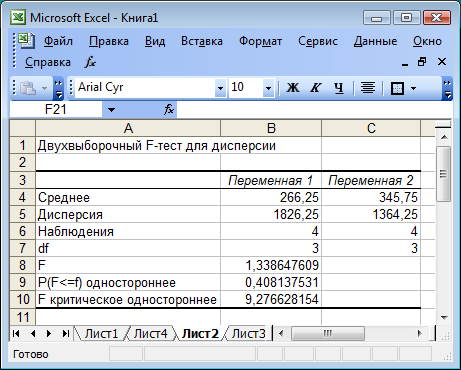Click horizontal scrollbar right arrow
This screenshot has width=461, height=370.
[419, 333]
